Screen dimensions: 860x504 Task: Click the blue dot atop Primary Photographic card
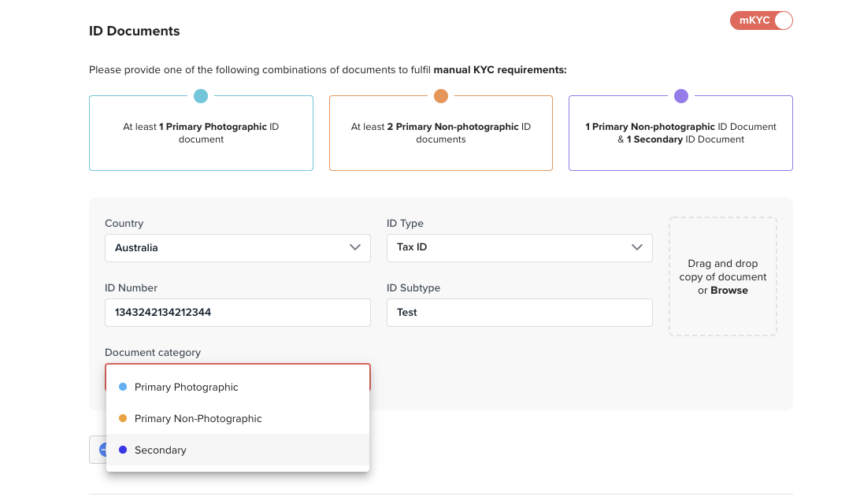coord(201,96)
